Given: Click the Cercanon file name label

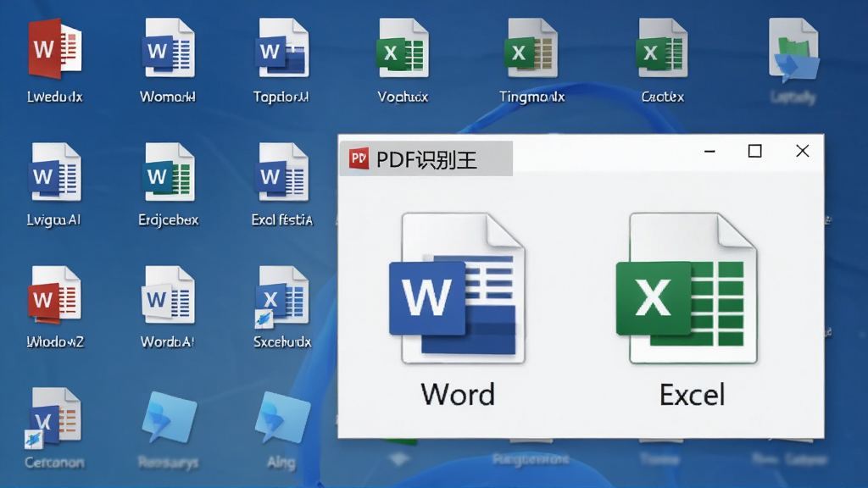Looking at the screenshot, I should pyautogui.click(x=54, y=462).
